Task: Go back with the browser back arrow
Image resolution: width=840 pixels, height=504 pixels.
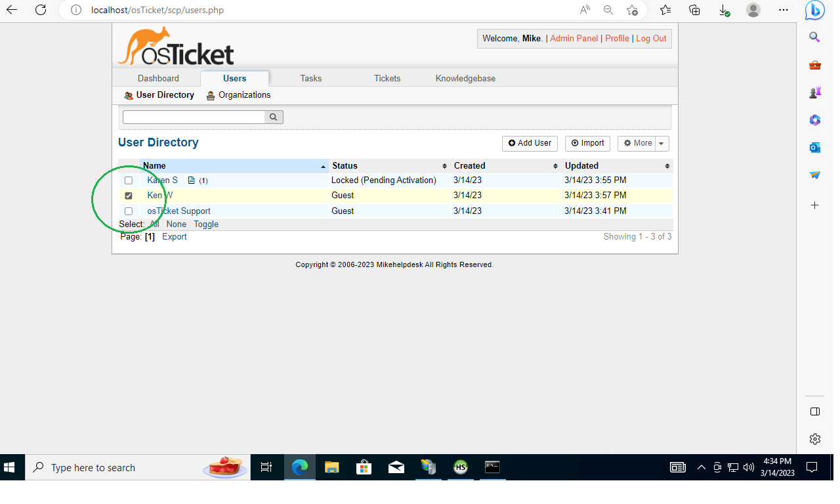Action: coord(12,10)
